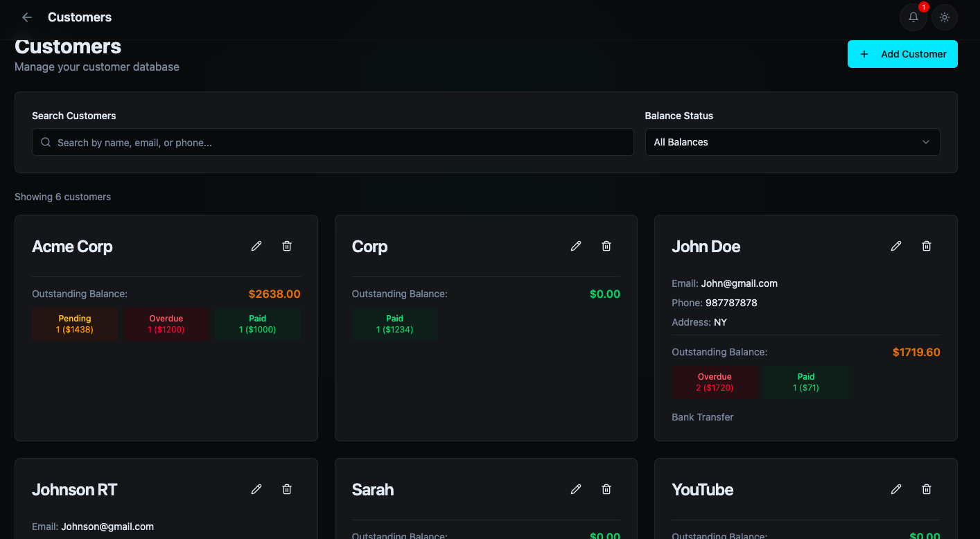Click the email John@gmail.com
Screen dimensions: 980x539
[x=740, y=283]
